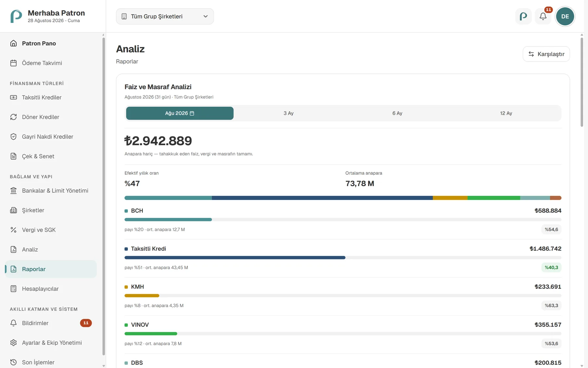Click the Gayri Nakdi Krediler shield icon
588x368 pixels.
click(13, 137)
